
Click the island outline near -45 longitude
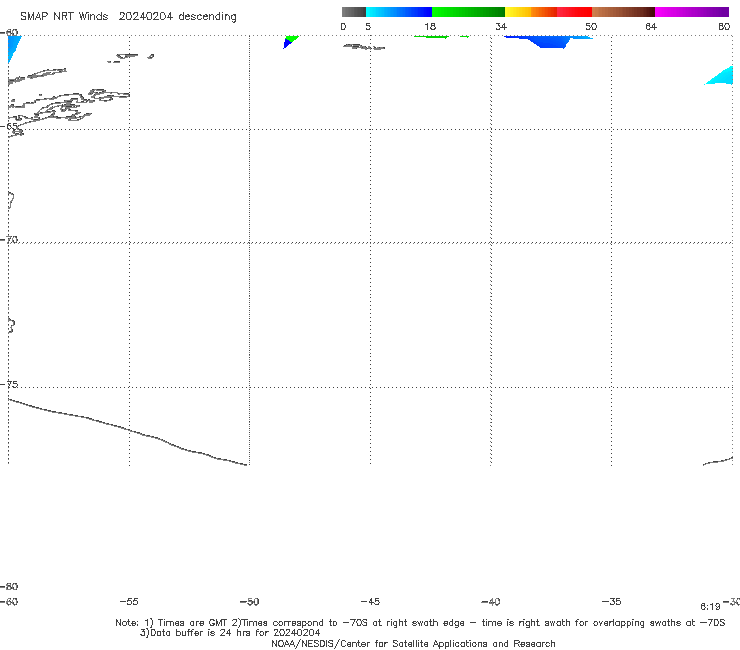tap(364, 47)
